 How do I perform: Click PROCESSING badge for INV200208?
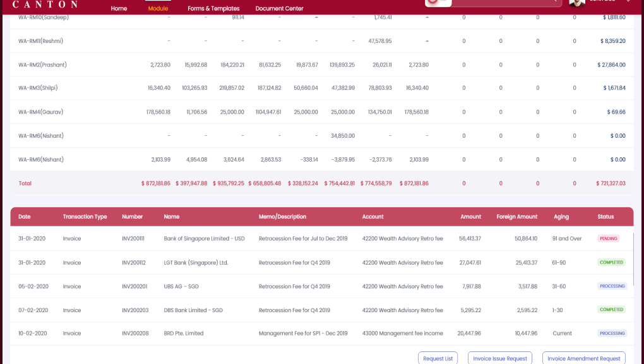[x=612, y=333]
